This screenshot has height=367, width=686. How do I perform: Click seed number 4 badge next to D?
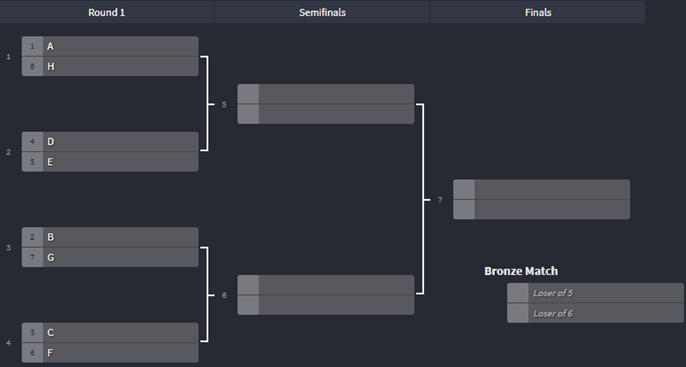pos(32,142)
